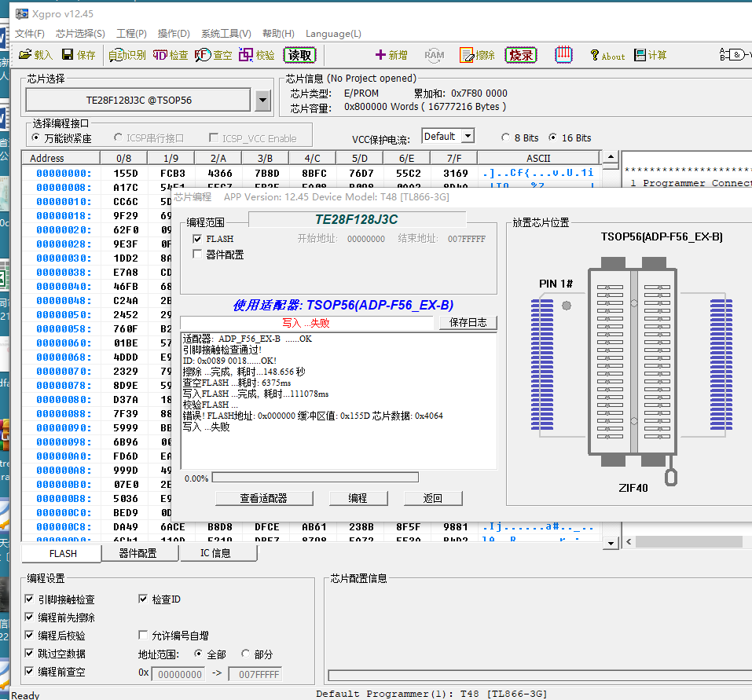Enable the 允许编号自增 checkbox
Viewport: 752px width, 700px height.
pos(143,636)
